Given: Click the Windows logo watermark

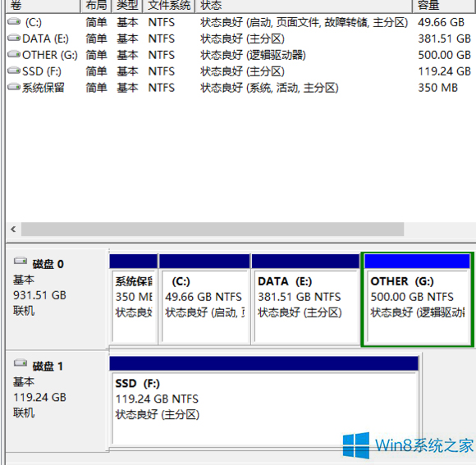Looking at the screenshot, I should 356,445.
